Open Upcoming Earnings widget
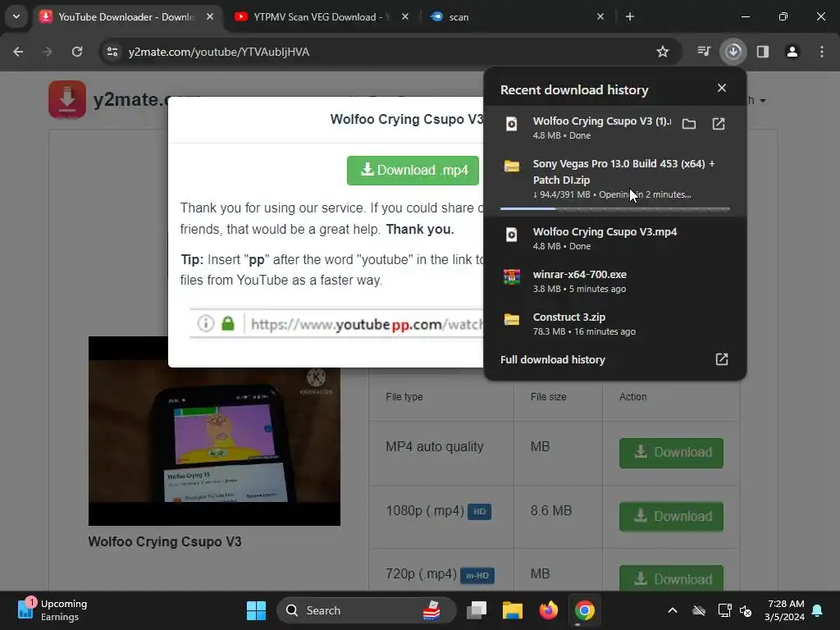 point(52,610)
